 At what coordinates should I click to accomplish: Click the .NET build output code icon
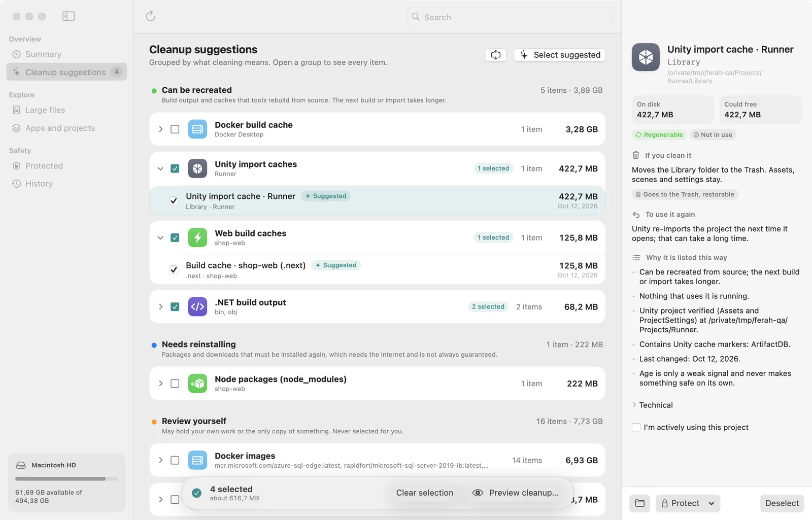click(197, 306)
